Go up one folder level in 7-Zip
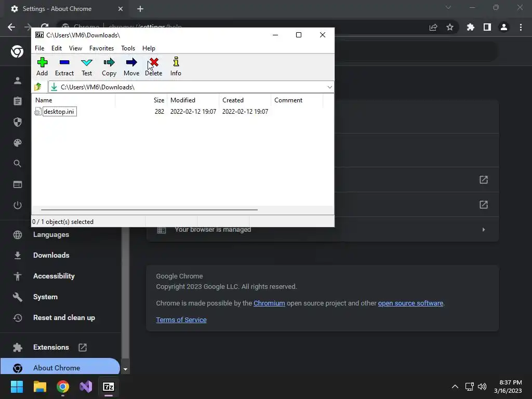 (x=38, y=87)
